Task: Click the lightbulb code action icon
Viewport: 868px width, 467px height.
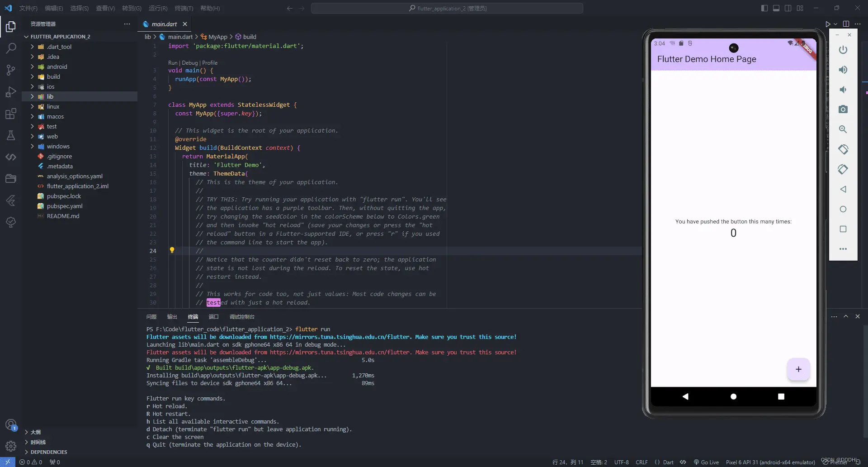Action: click(x=172, y=250)
